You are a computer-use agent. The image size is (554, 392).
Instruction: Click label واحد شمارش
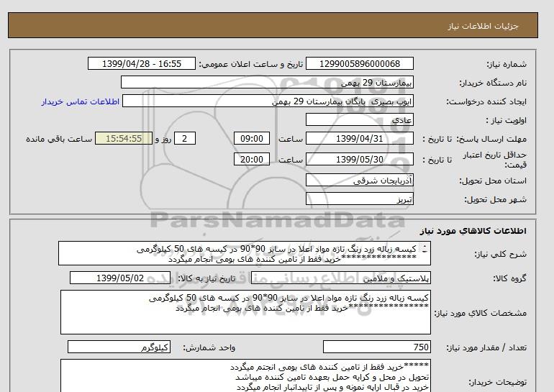click(209, 348)
